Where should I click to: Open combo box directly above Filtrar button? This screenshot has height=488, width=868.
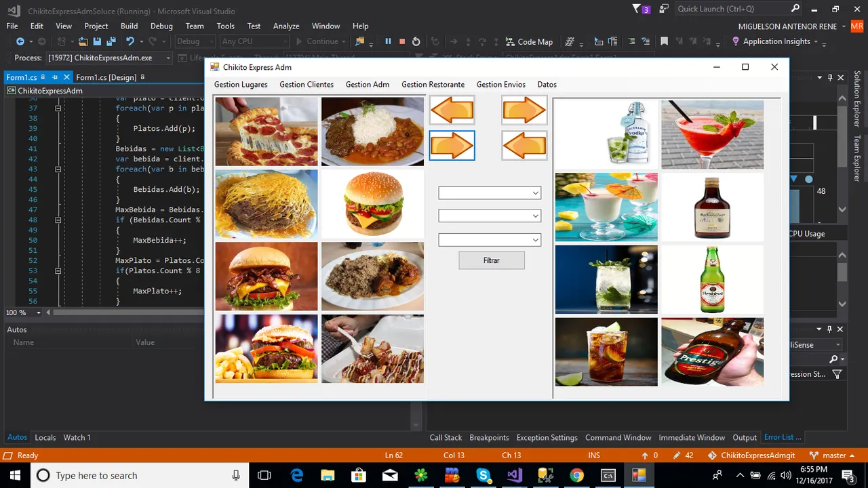(490, 240)
